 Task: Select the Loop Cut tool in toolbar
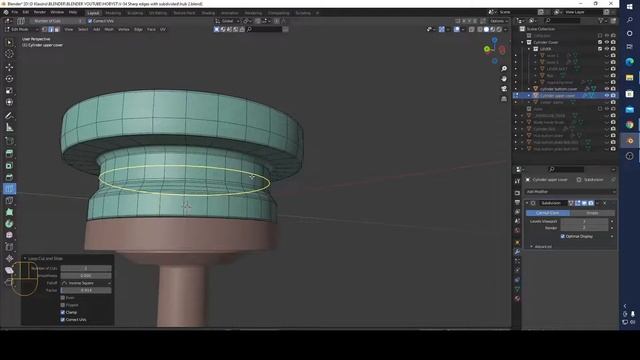(9, 189)
